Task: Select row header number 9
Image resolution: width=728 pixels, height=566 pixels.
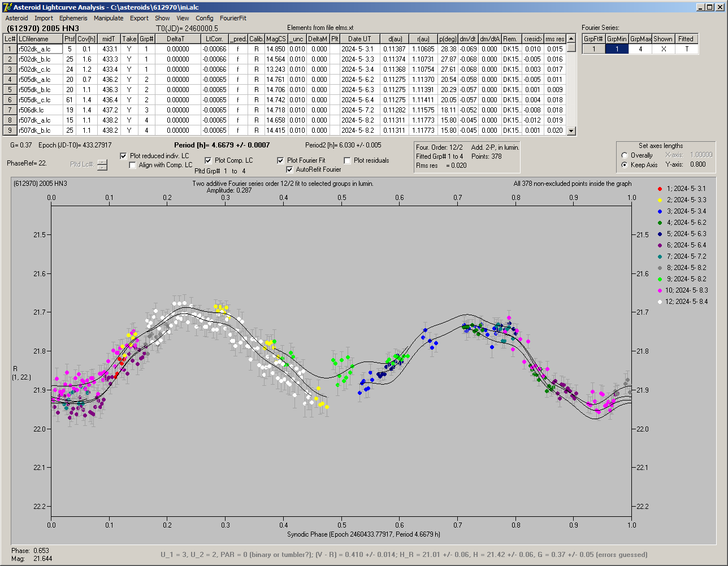Action: [x=10, y=130]
